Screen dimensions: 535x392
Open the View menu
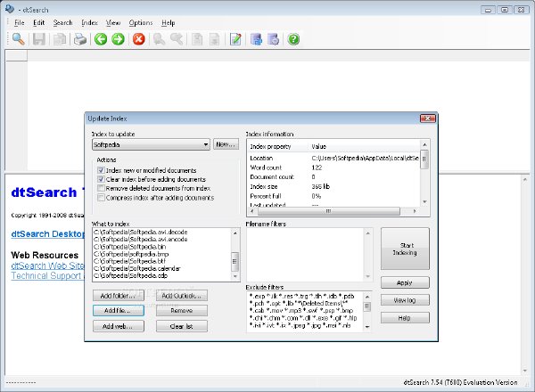click(113, 23)
